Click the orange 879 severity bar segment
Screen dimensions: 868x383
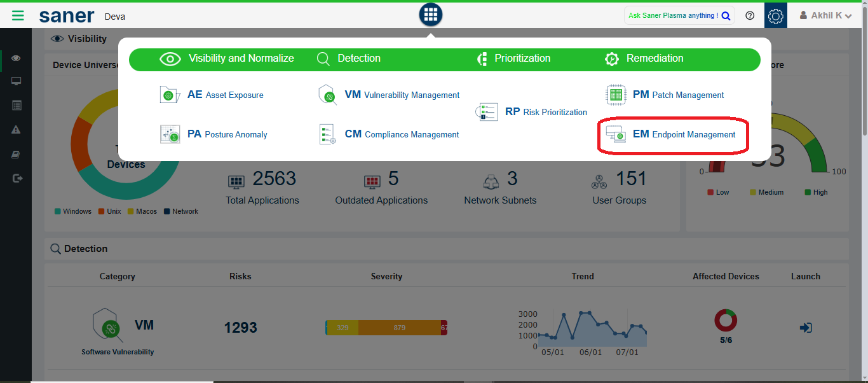399,328
